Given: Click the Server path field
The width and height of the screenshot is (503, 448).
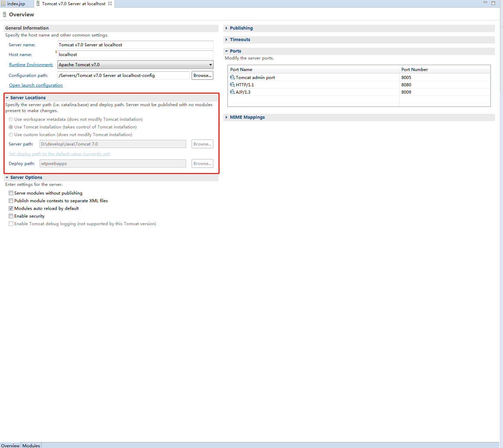Looking at the screenshot, I should click(113, 144).
